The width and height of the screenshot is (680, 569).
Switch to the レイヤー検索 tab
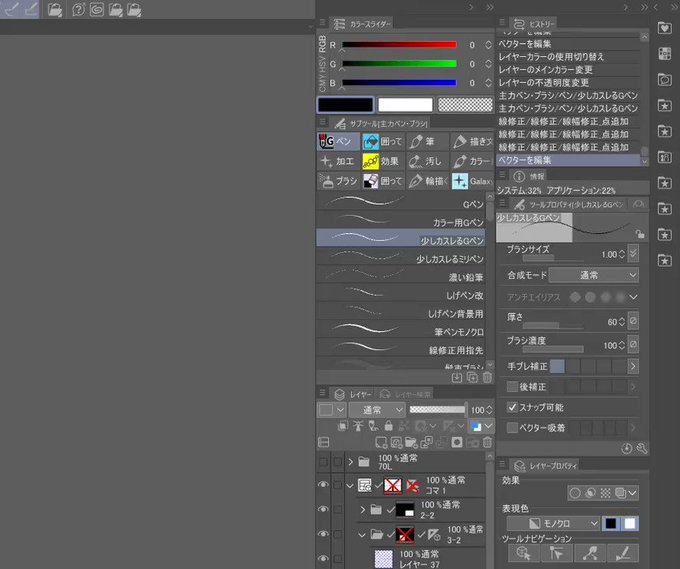coord(405,394)
